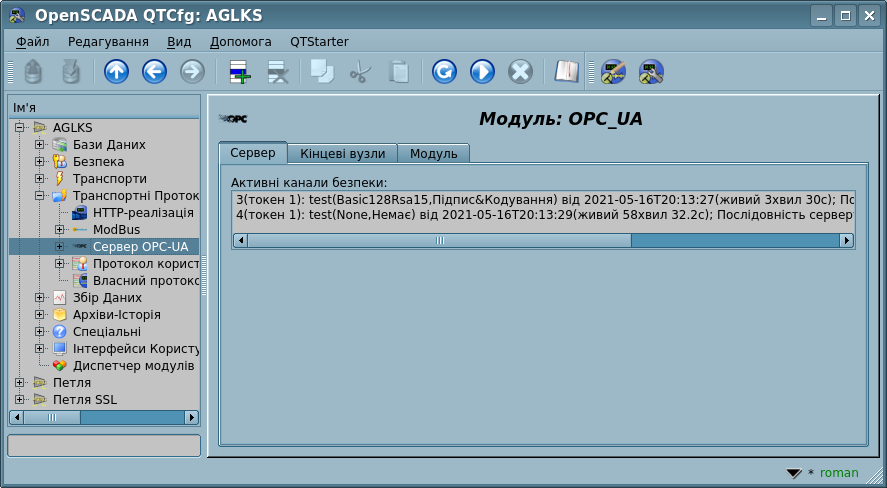Screen dimensions: 887x488
Task: Click the up-level navigation arrow icon
Action: point(117,72)
